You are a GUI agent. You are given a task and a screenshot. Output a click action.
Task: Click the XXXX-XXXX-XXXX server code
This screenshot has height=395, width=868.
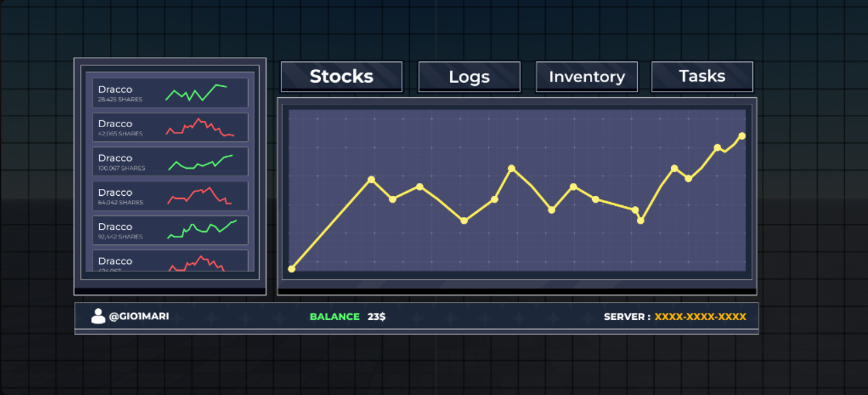pyautogui.click(x=700, y=317)
